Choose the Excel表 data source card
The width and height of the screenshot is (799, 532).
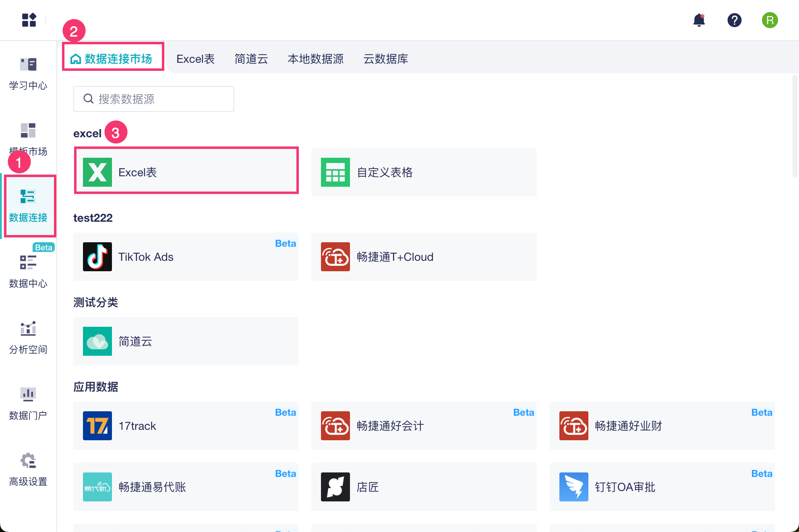click(x=186, y=172)
